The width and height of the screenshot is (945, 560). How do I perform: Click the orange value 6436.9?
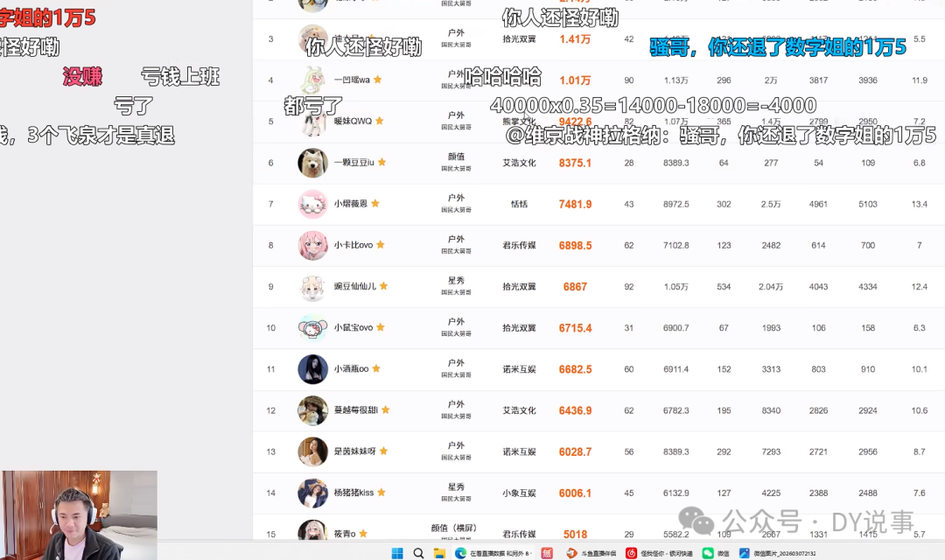click(x=575, y=410)
